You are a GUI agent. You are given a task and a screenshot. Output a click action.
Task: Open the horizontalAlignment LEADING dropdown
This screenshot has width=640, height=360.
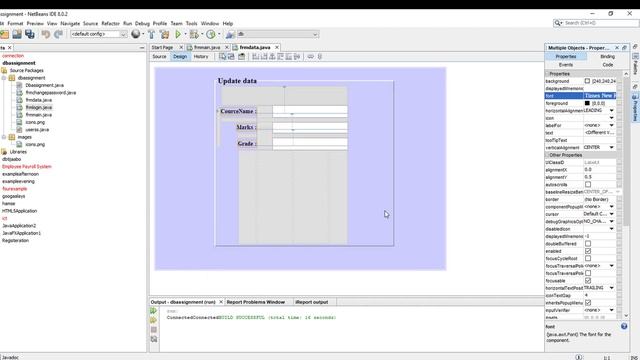[611, 111]
